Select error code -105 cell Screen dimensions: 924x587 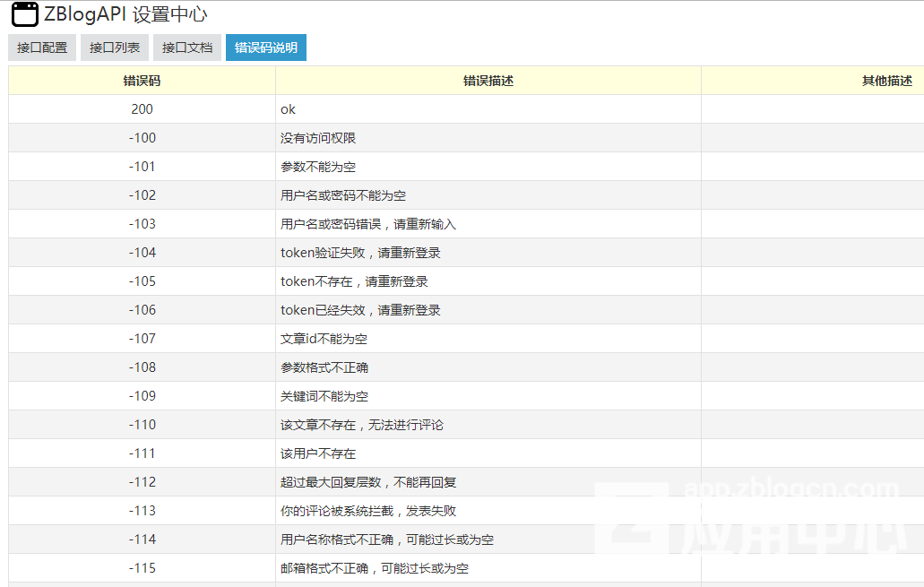(x=142, y=281)
